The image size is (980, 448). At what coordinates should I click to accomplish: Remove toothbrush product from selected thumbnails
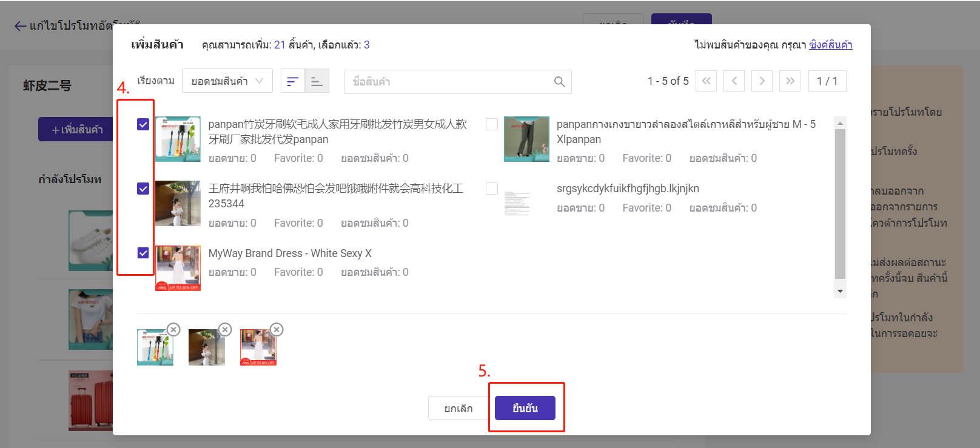click(173, 329)
